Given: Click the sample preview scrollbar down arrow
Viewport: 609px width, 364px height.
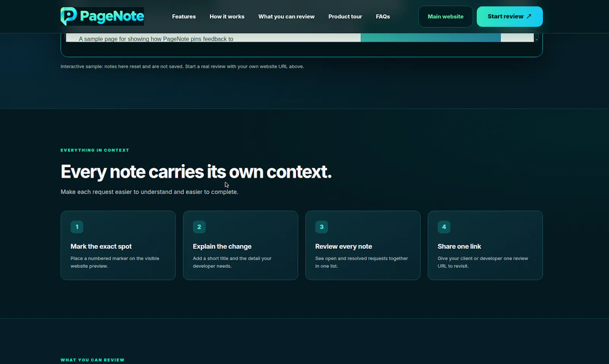Looking at the screenshot, I should (537, 40).
